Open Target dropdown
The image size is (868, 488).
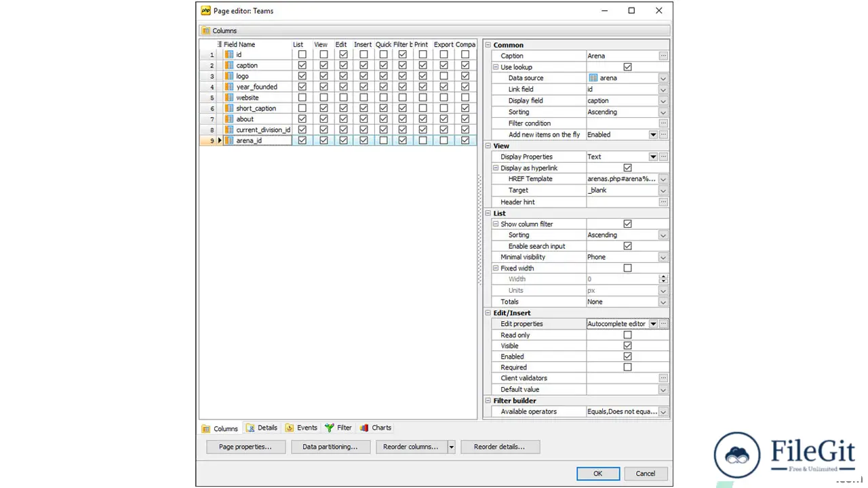[663, 190]
